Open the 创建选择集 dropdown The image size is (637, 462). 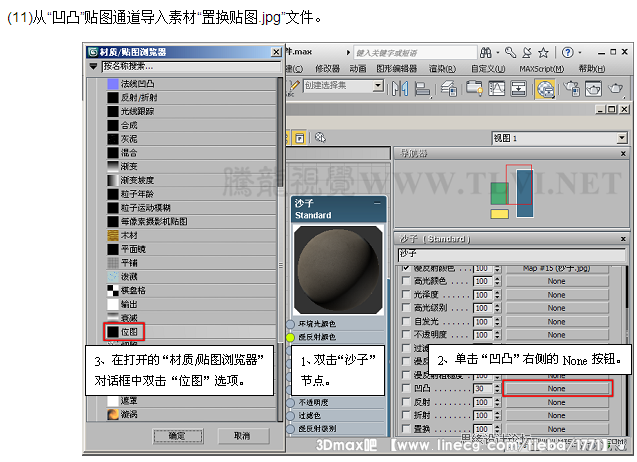coord(378,86)
